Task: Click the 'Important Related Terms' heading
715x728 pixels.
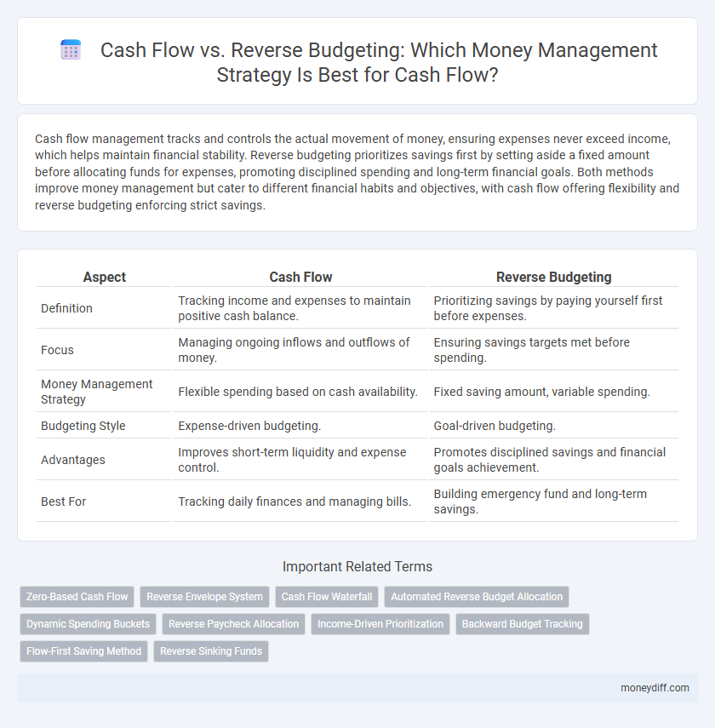Action: [357, 566]
